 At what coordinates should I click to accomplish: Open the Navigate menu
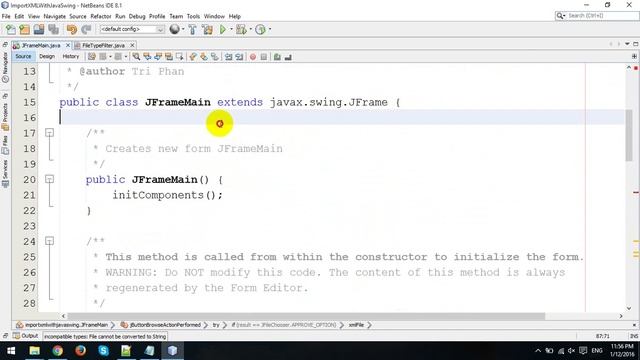(55, 16)
